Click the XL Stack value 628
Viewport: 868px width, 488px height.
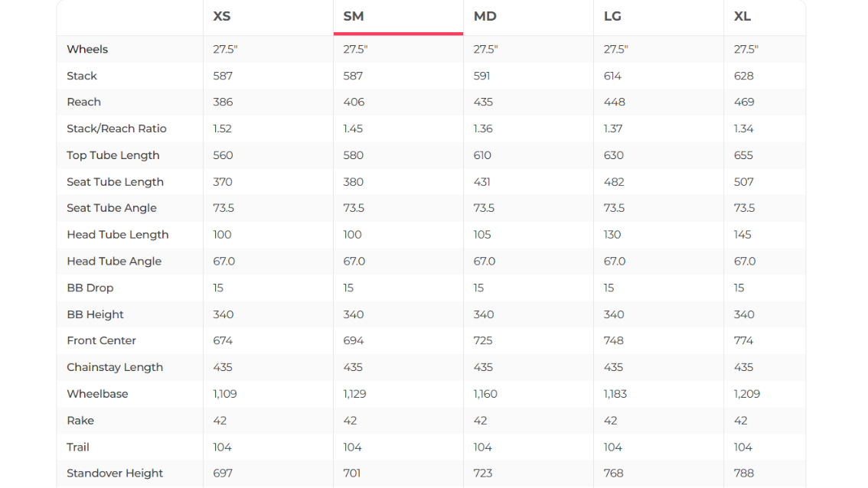point(744,76)
